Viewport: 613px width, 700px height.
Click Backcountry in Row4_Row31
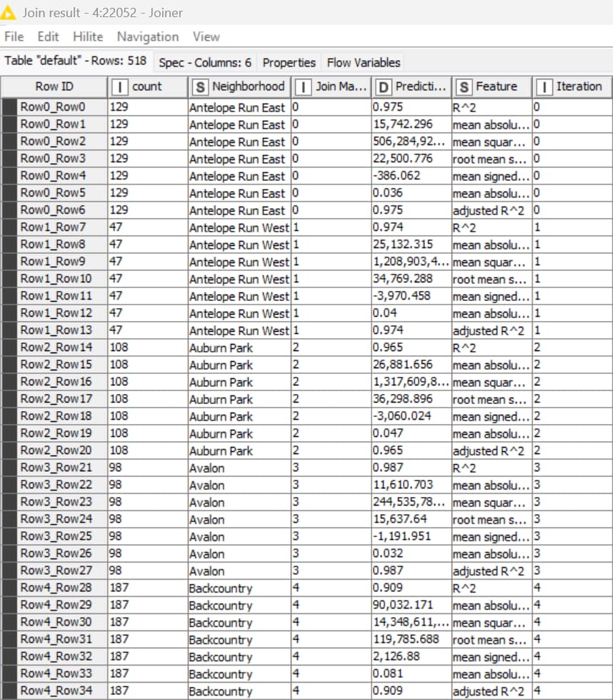[x=221, y=640]
